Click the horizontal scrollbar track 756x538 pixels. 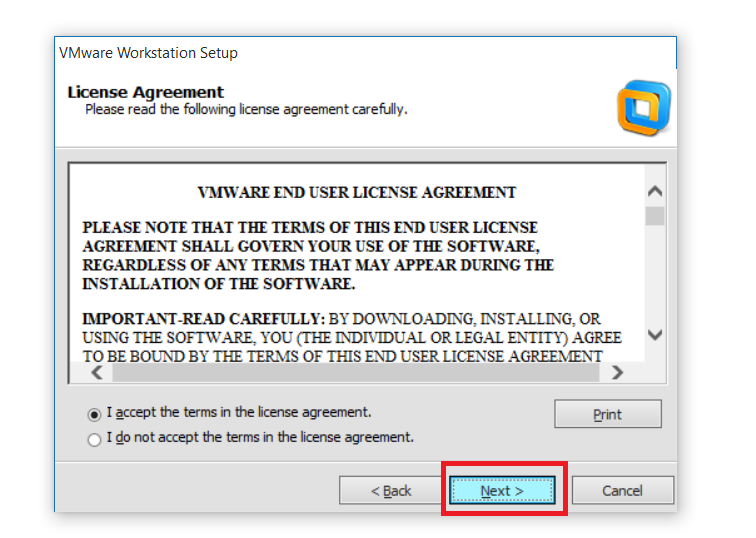point(356,372)
